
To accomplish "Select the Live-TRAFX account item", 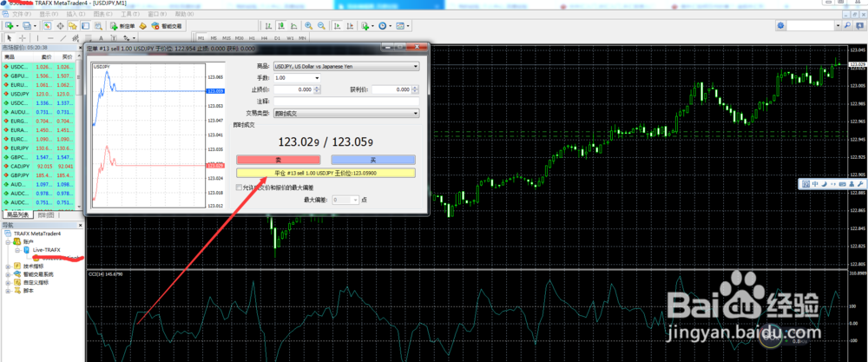I will [x=45, y=250].
